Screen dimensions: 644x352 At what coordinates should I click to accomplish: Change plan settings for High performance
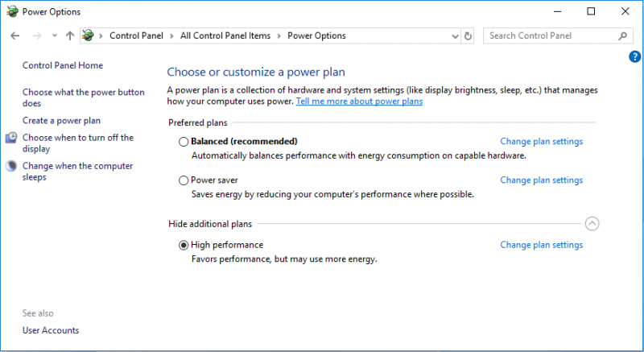click(541, 245)
